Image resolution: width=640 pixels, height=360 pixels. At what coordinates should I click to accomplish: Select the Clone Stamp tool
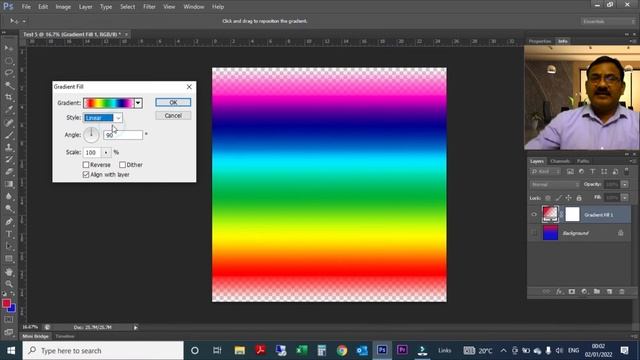point(9,147)
